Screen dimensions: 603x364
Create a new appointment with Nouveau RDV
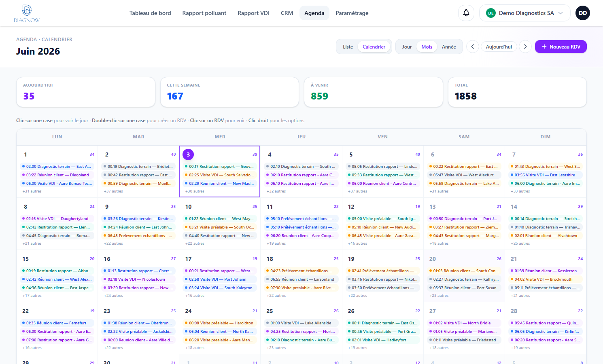pos(561,47)
